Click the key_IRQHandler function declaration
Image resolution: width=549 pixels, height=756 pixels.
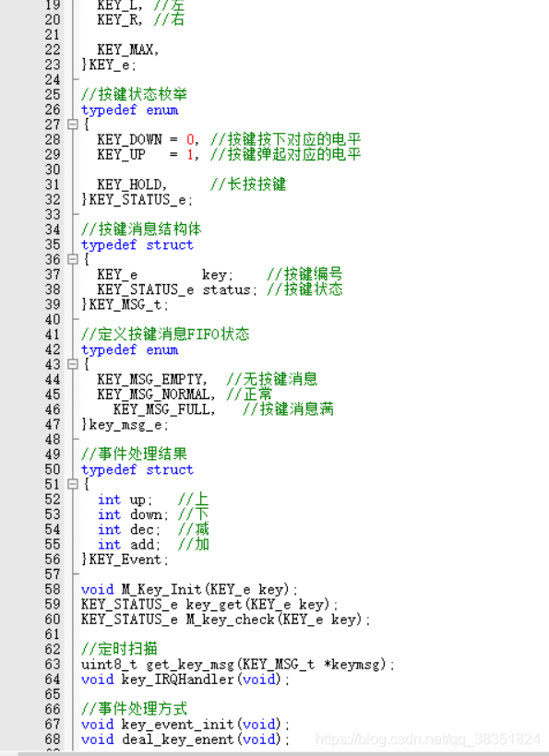coord(186,679)
